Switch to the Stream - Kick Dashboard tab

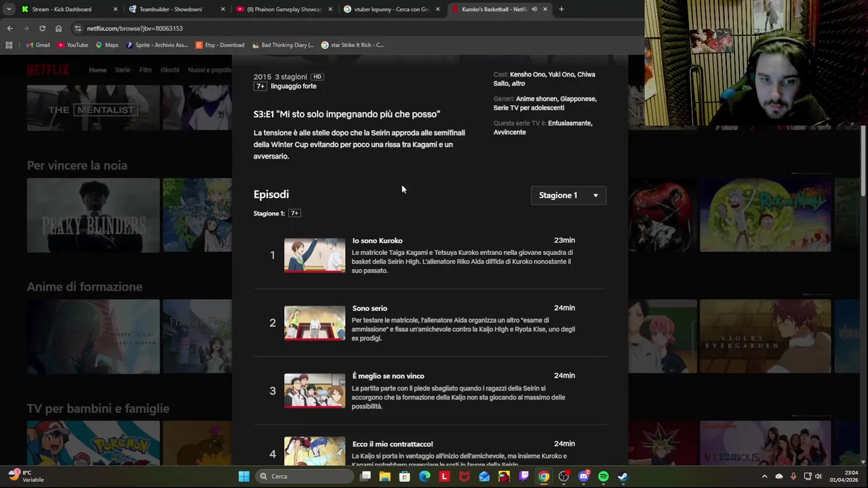pyautogui.click(x=68, y=9)
